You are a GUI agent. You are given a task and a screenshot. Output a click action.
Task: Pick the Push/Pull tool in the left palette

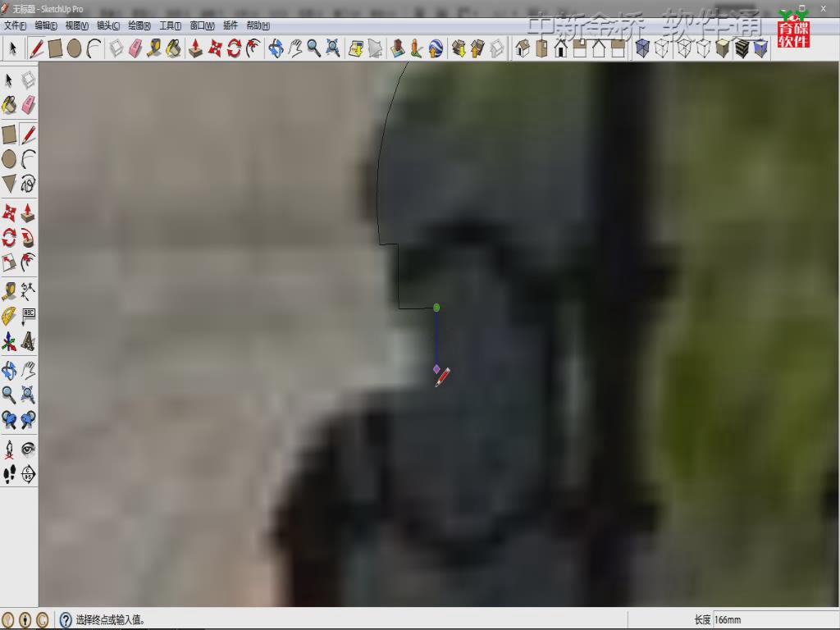click(x=29, y=212)
